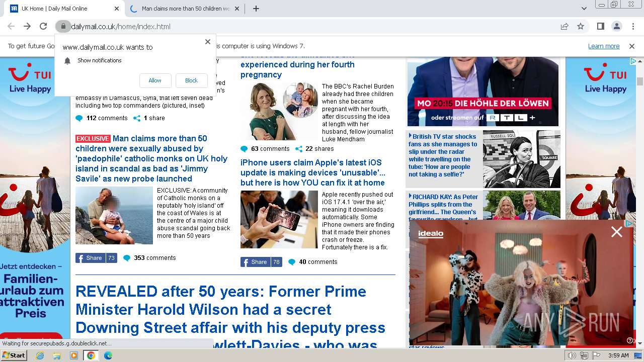Close the idealo video ad
Image resolution: width=644 pixels, height=362 pixels.
point(616,232)
